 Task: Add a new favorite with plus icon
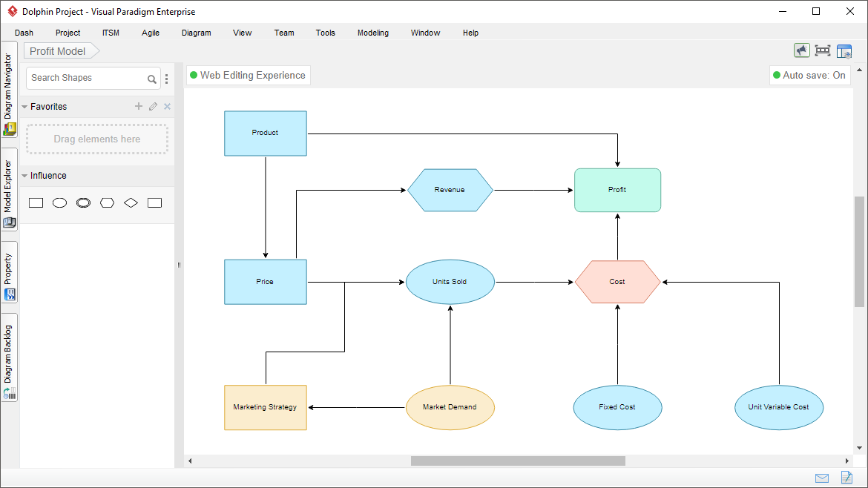pyautogui.click(x=139, y=106)
